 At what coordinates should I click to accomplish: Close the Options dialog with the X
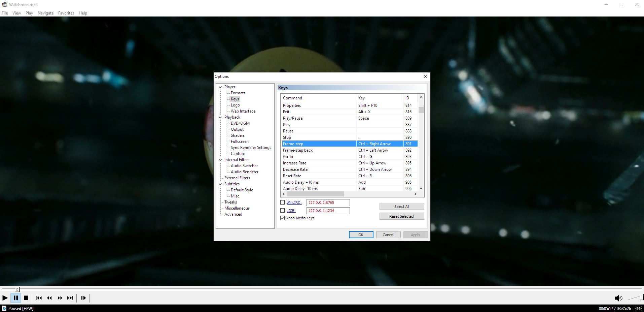(425, 76)
